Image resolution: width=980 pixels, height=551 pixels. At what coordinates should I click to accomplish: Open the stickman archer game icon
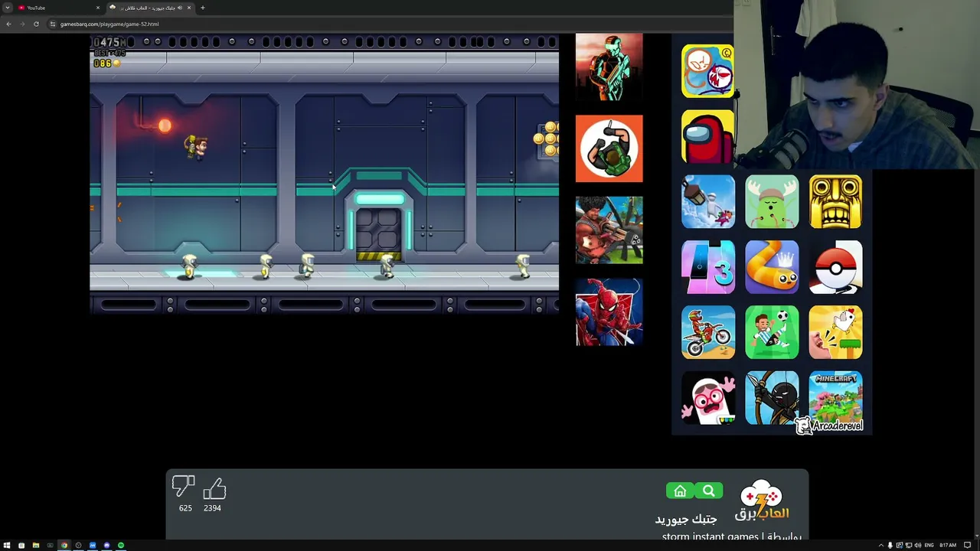pyautogui.click(x=772, y=398)
